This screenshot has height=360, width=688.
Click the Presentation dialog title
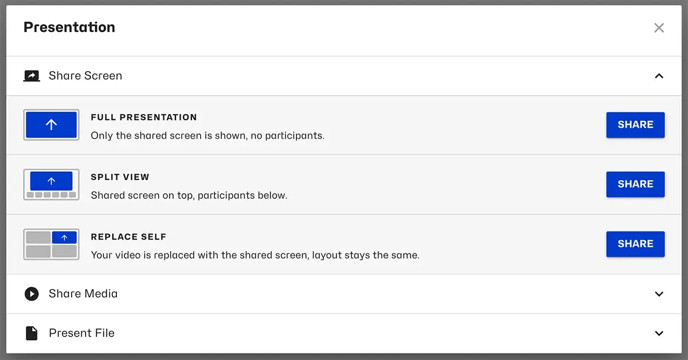tap(69, 27)
